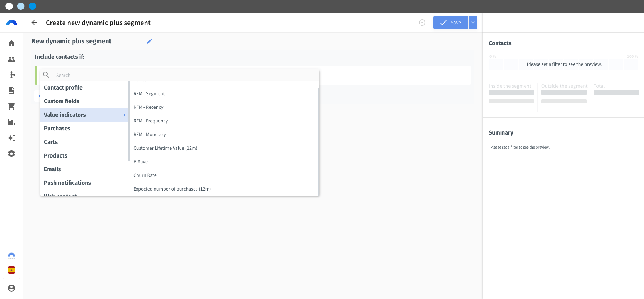Choose P-Alive filter
The height and width of the screenshot is (299, 644).
(x=224, y=162)
